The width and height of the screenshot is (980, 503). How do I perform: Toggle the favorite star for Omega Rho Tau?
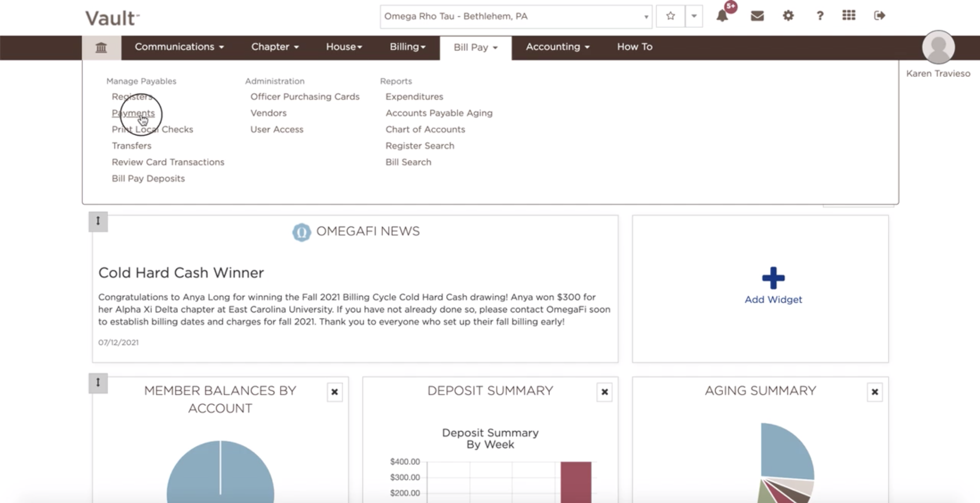pos(670,16)
